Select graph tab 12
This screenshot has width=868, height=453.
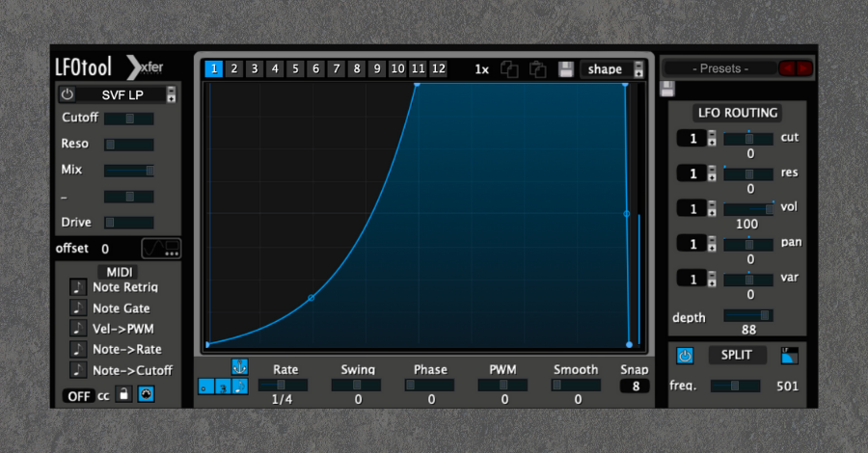pos(439,68)
